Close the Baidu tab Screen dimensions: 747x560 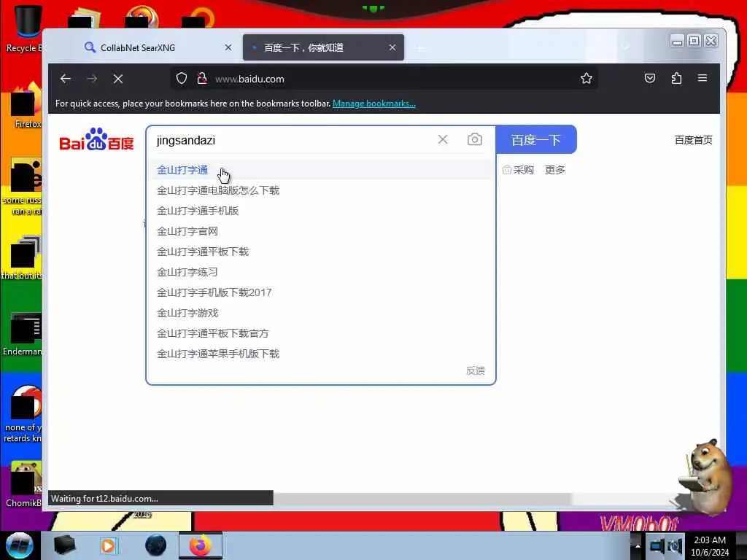(x=392, y=47)
